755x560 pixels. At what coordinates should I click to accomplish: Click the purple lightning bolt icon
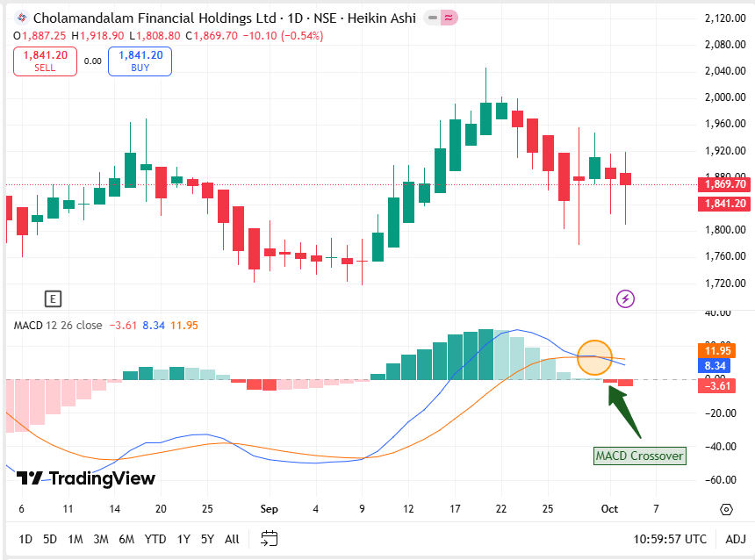626,299
